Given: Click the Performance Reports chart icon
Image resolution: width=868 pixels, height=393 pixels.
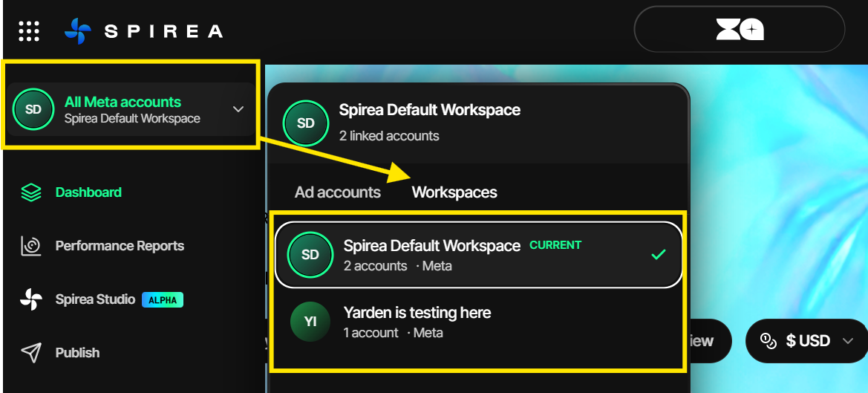Looking at the screenshot, I should (31, 246).
